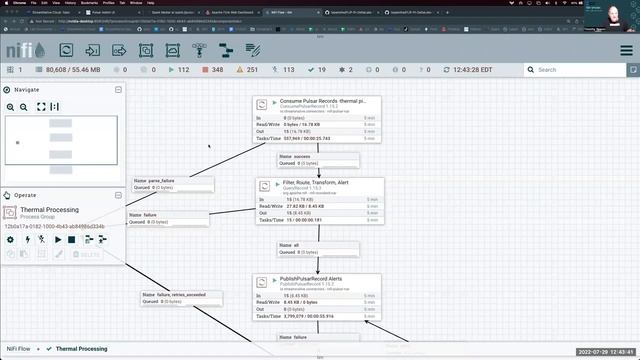
Task: Open the Bookmarks menu
Action: (89, 3)
